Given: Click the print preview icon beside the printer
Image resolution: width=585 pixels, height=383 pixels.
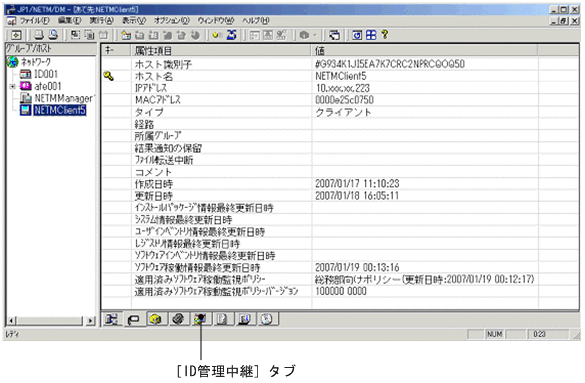Looking at the screenshot, I should (53, 35).
